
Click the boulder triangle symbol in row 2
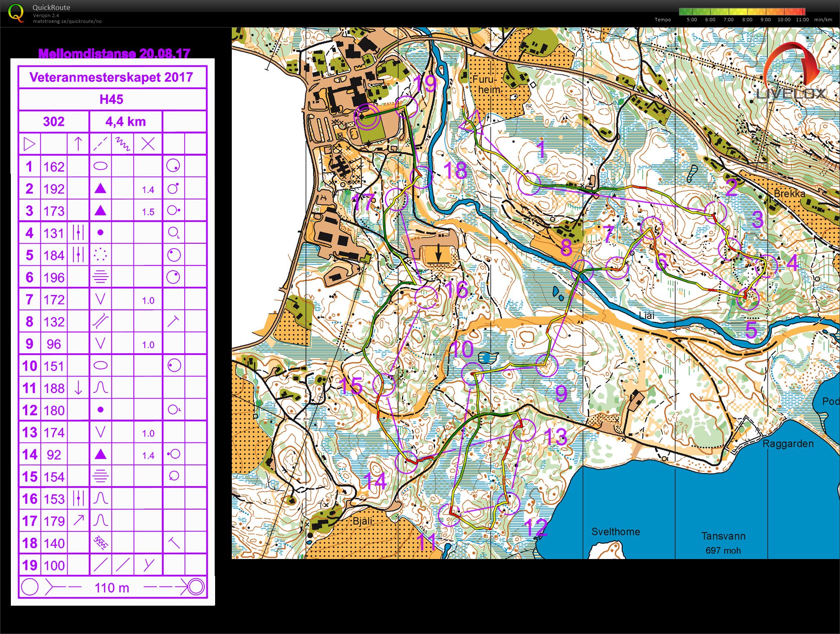(100, 189)
